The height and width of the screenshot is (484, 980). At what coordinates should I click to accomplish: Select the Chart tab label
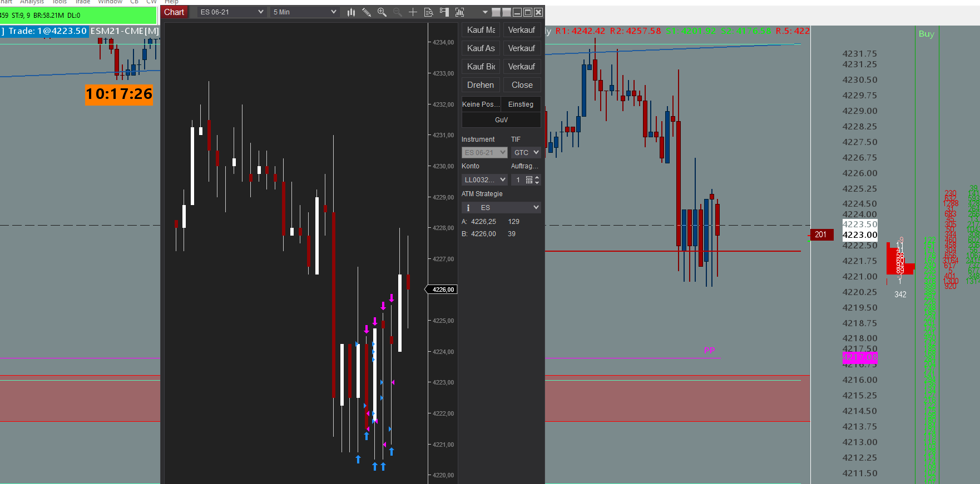click(x=174, y=12)
